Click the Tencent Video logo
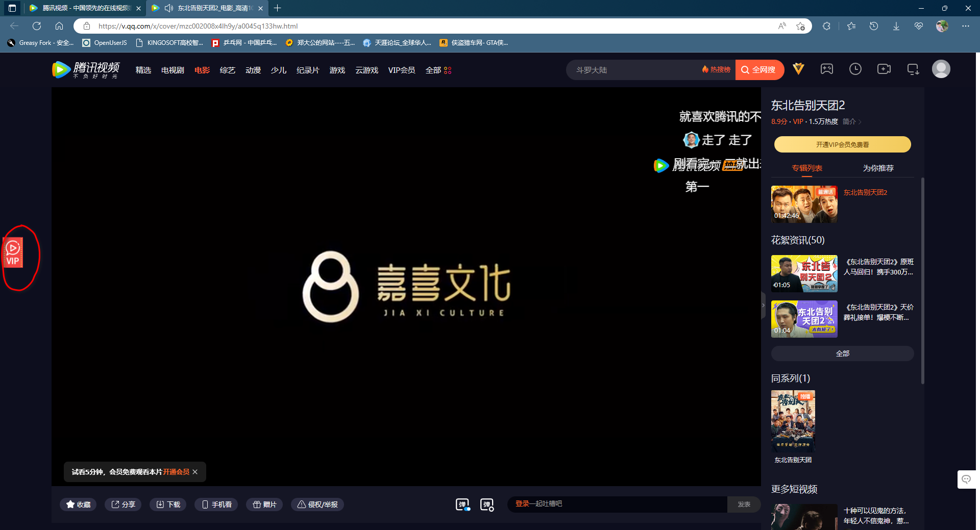The height and width of the screenshot is (530, 980). click(x=86, y=70)
